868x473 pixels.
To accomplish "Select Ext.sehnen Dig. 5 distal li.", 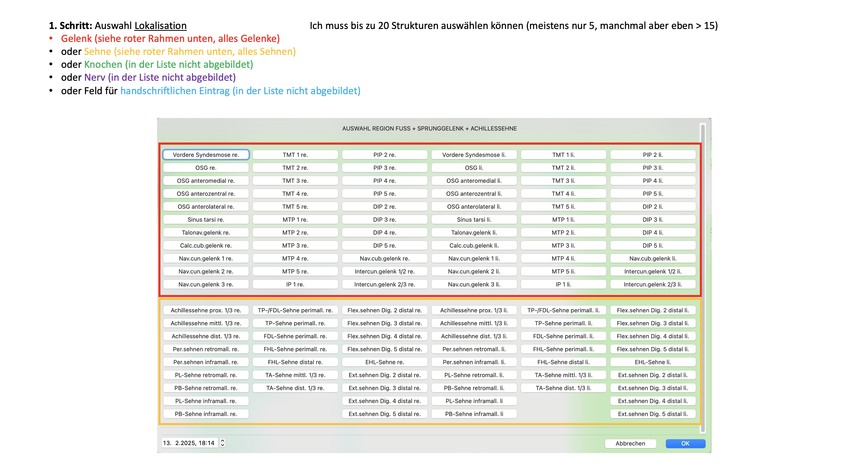I will 653,414.
